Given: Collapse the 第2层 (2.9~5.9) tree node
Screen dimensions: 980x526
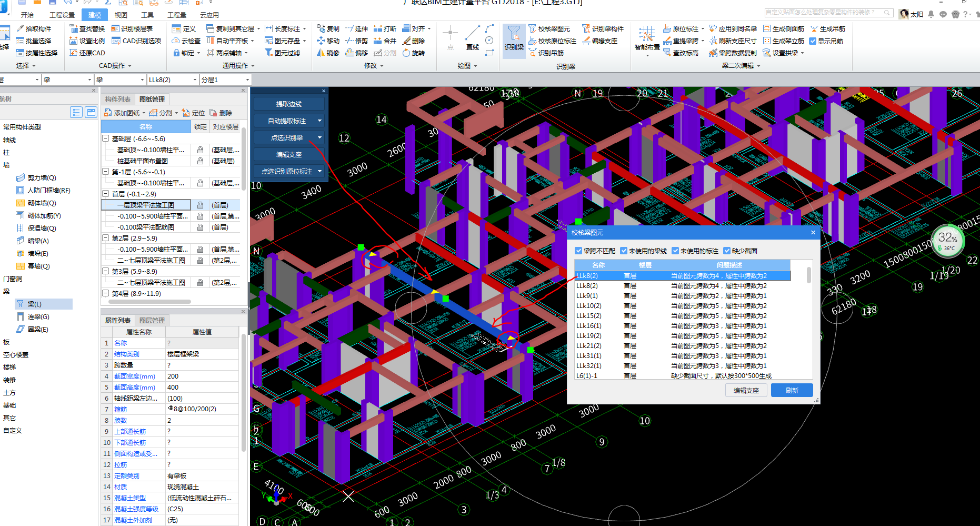Looking at the screenshot, I should point(105,238).
